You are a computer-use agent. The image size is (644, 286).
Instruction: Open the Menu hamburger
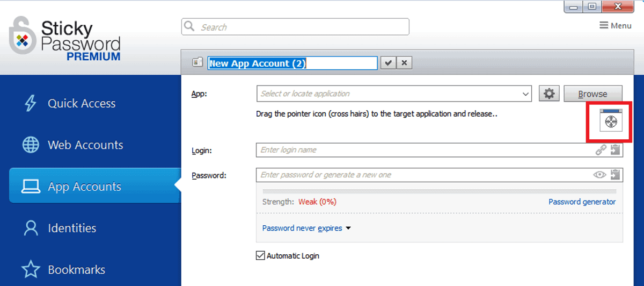coord(615,25)
